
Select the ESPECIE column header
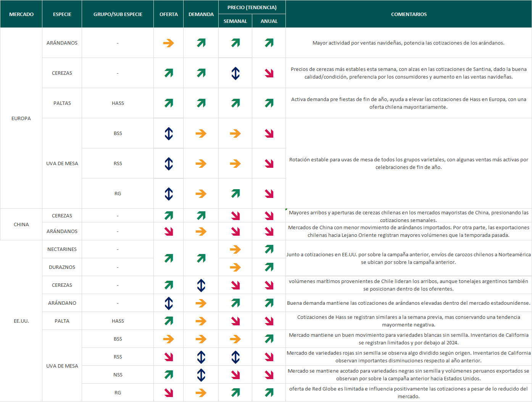click(x=62, y=14)
